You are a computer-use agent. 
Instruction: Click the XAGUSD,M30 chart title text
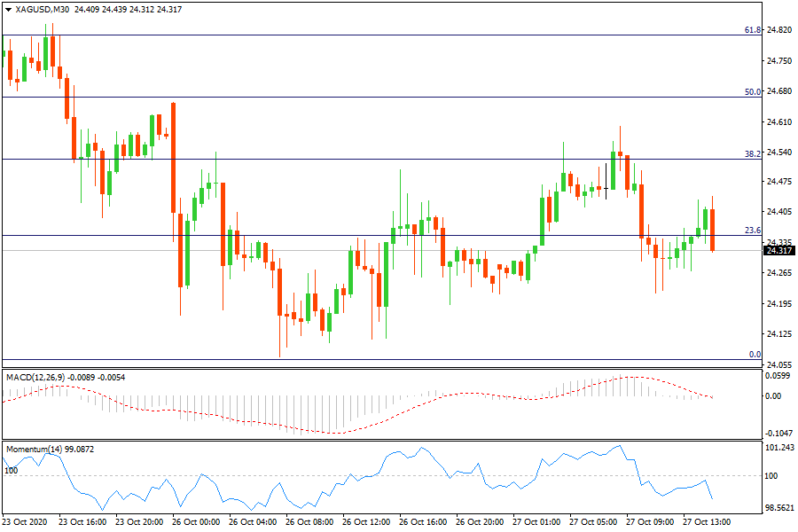click(44, 10)
